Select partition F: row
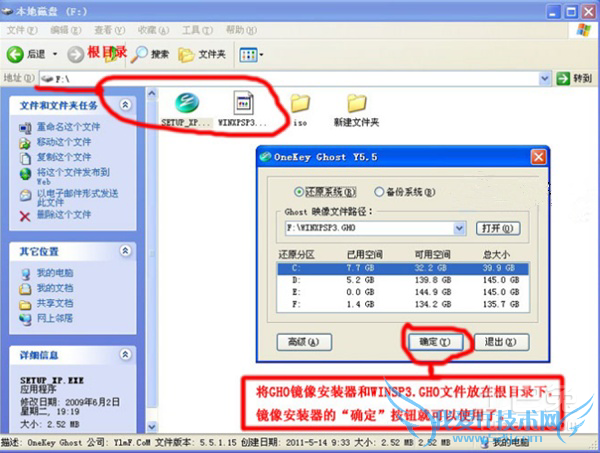Viewport: 600px width, 453px height. (x=403, y=304)
